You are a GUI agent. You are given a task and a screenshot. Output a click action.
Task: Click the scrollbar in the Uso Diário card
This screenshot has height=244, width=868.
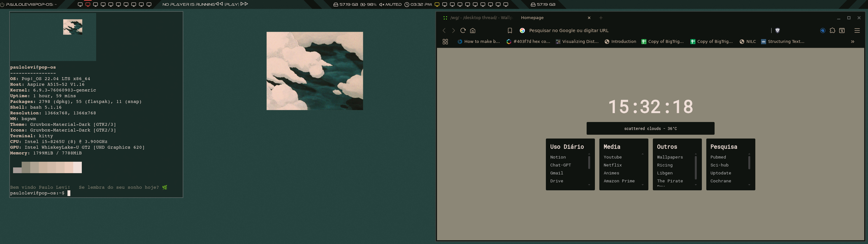coord(589,163)
